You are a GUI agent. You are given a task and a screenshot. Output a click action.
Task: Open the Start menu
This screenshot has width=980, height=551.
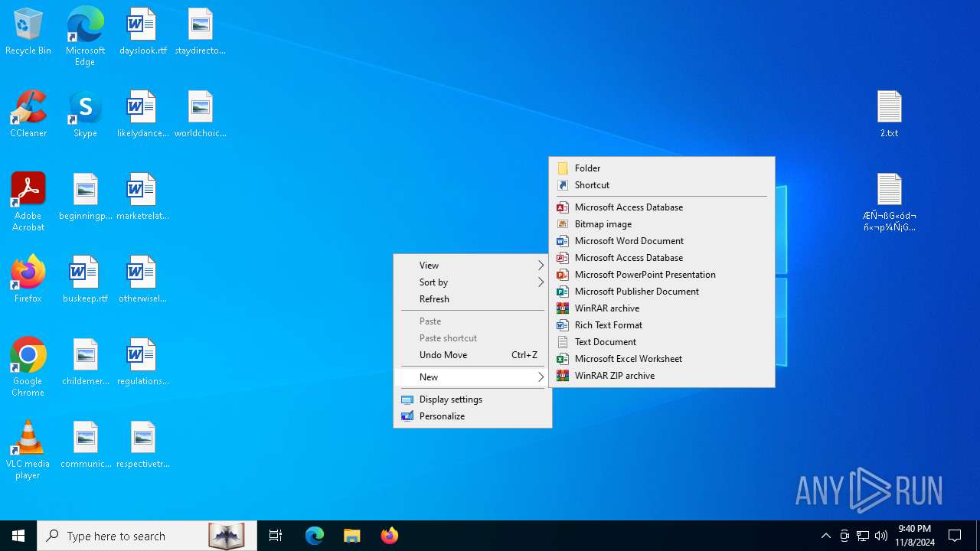coord(18,536)
